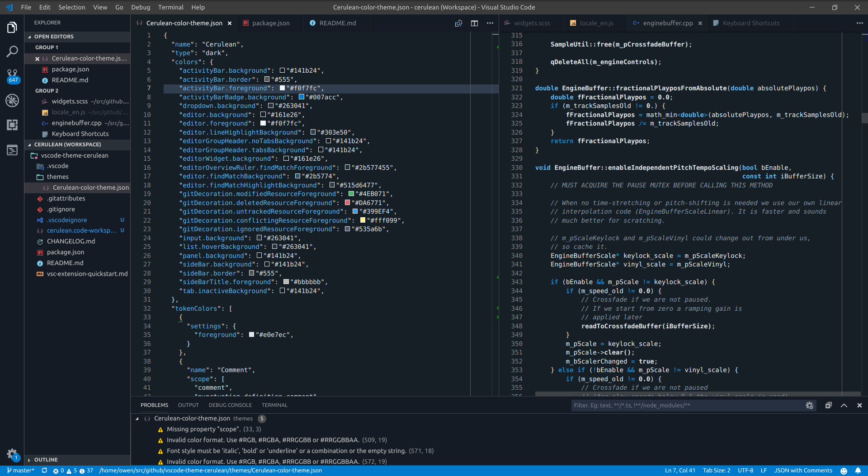This screenshot has height=476, width=868.
Task: Open the Extensions view icon
Action: coord(12,125)
